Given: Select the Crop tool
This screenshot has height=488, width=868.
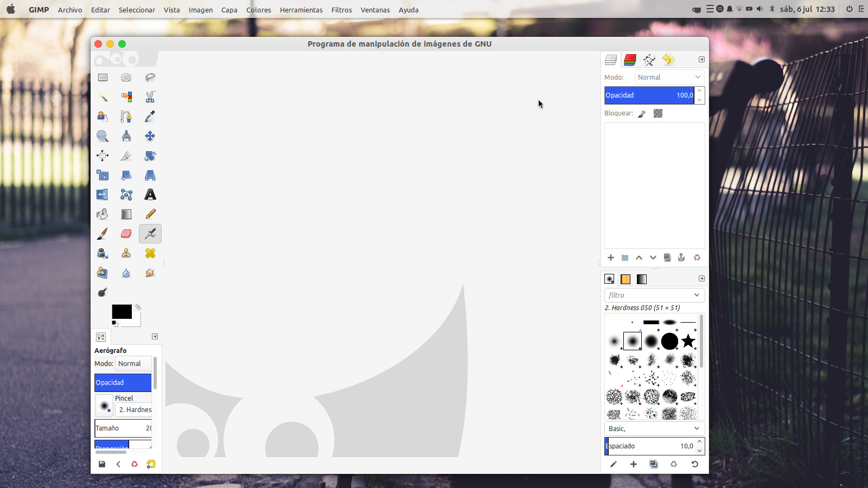Looking at the screenshot, I should click(126, 156).
